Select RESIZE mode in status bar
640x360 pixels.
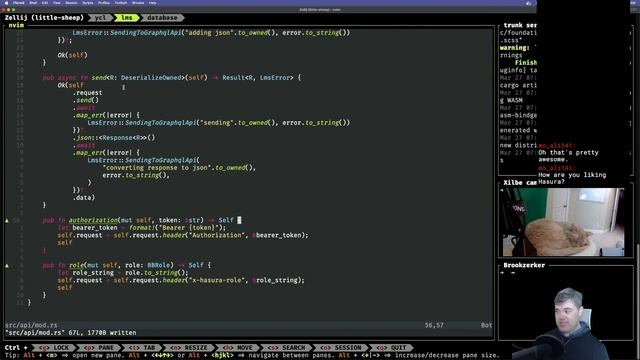point(190,348)
